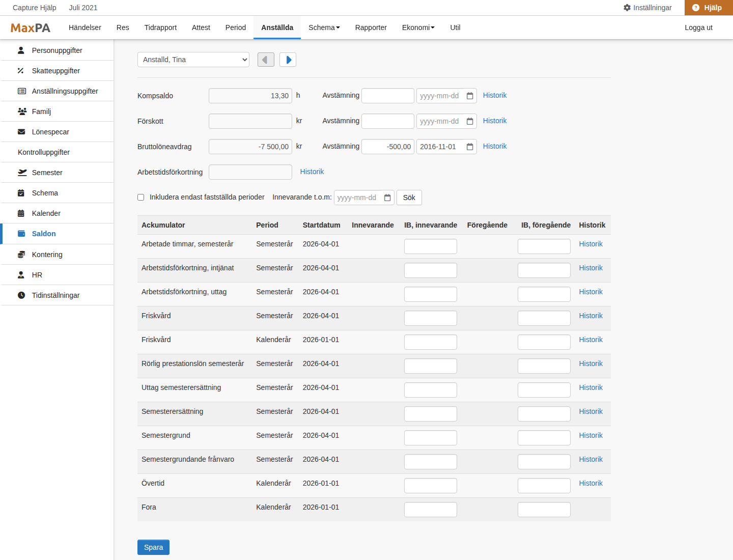Open Inställningar gear icon

pyautogui.click(x=627, y=8)
